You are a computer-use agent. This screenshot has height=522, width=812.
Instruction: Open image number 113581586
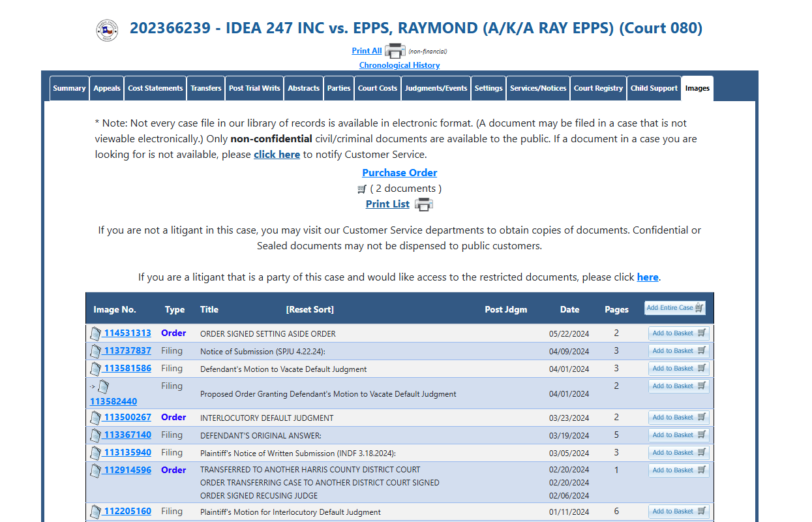click(128, 369)
